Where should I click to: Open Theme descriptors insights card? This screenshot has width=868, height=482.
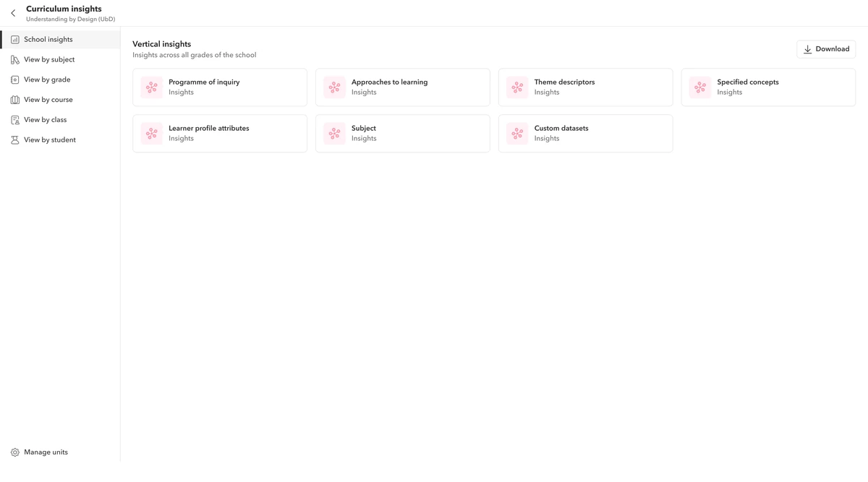pos(586,87)
